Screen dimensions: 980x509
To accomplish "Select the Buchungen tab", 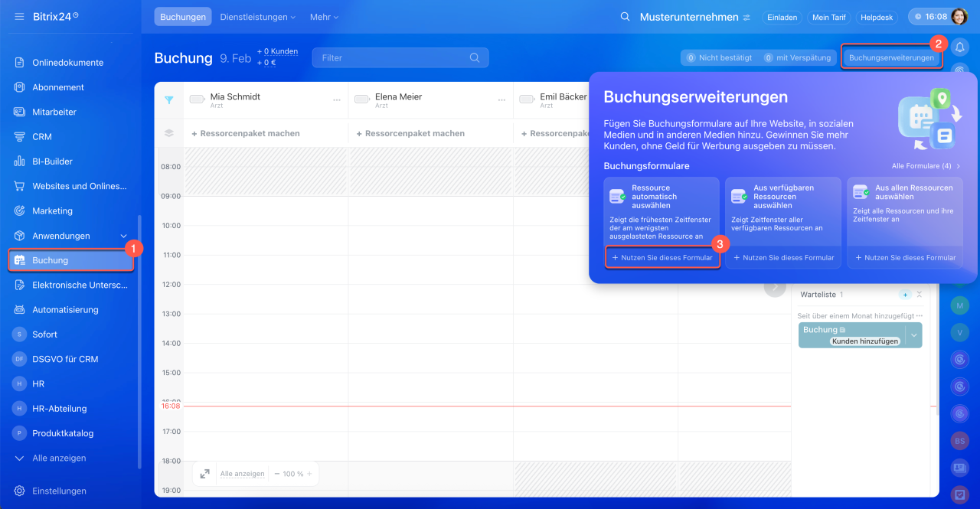I will click(x=183, y=17).
